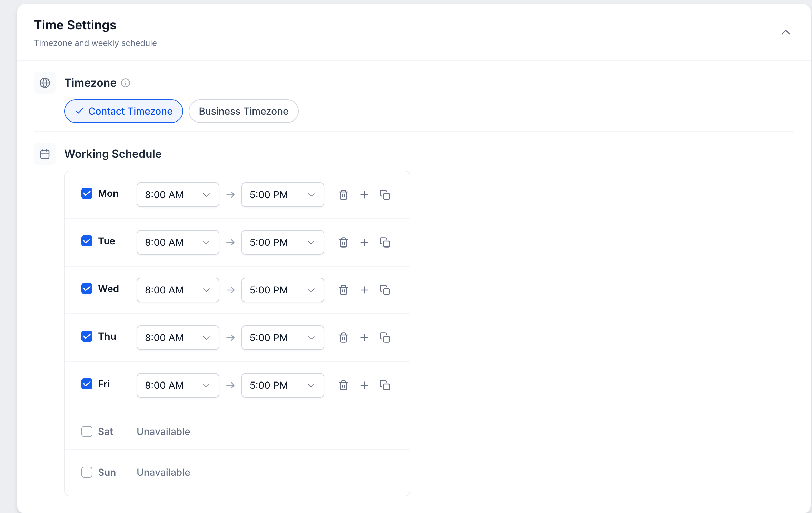The height and width of the screenshot is (513, 812).
Task: Select Contact Timezone option
Action: click(123, 111)
